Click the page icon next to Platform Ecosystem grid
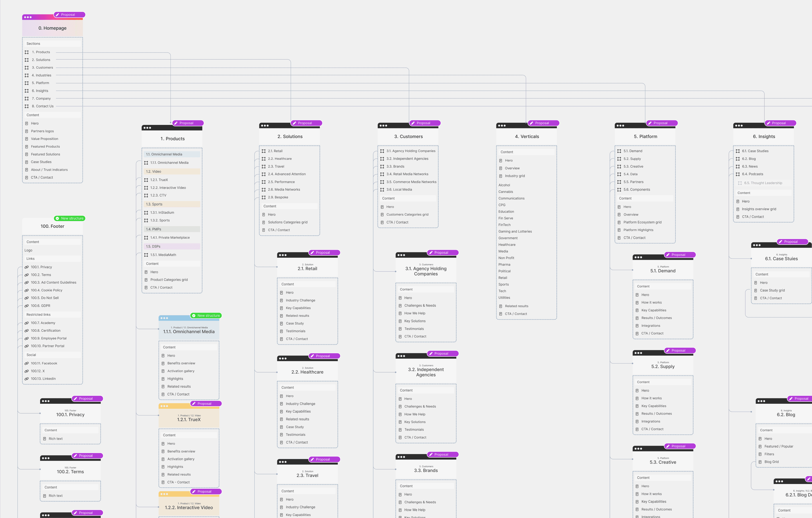The width and height of the screenshot is (812, 518). [619, 222]
